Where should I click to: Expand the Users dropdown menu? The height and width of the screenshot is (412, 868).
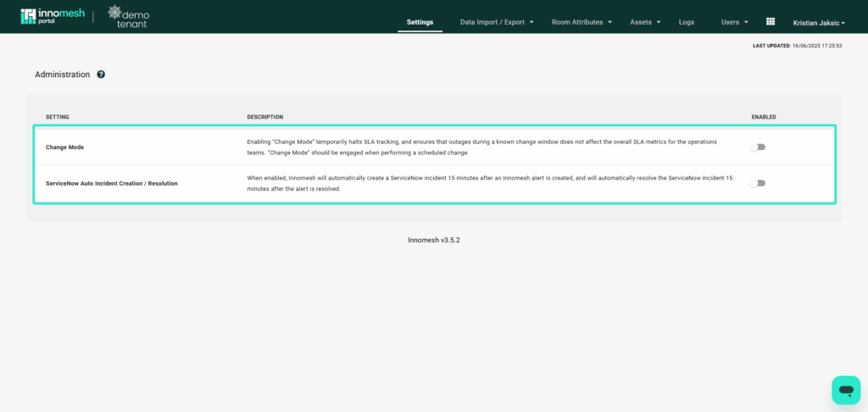coord(735,22)
